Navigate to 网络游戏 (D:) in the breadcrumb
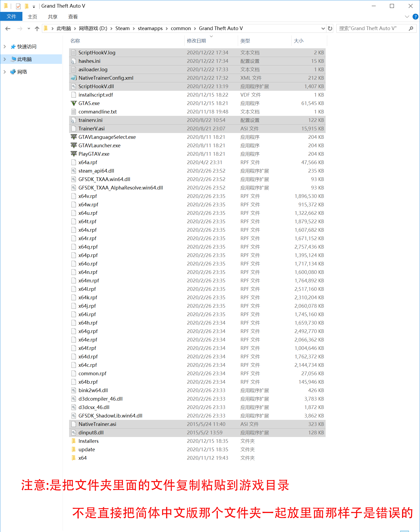This screenshot has width=420, height=532. click(x=93, y=28)
